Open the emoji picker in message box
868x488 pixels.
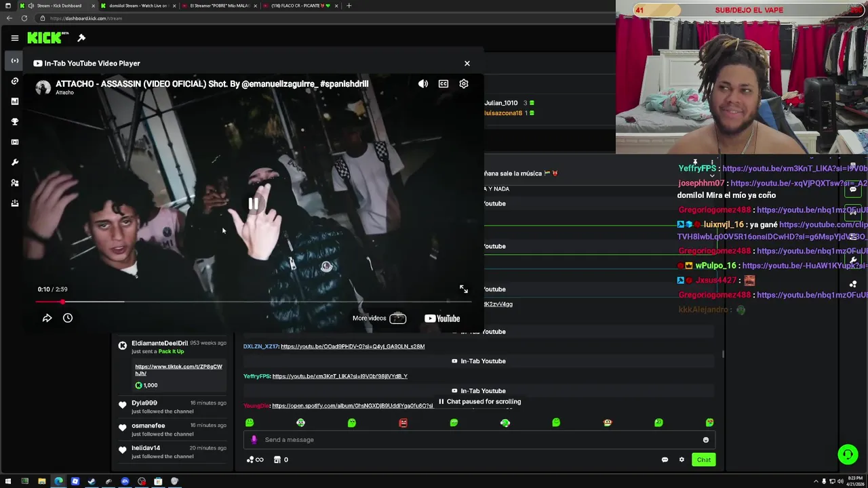pyautogui.click(x=706, y=440)
